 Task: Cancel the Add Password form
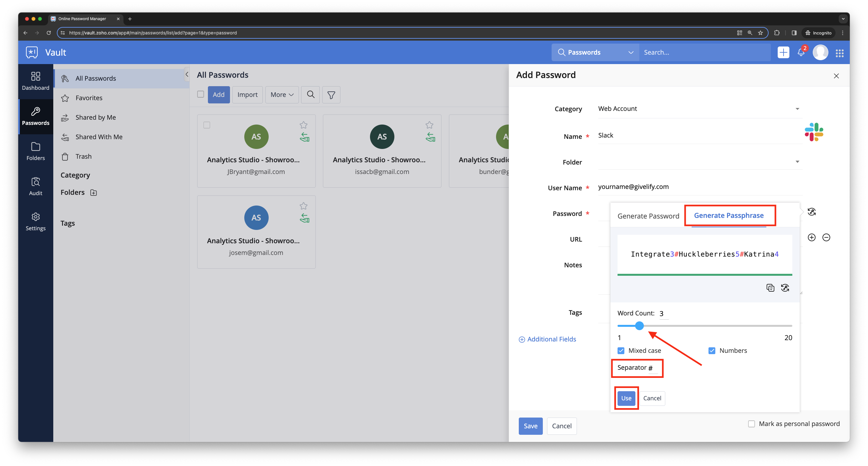point(561,426)
